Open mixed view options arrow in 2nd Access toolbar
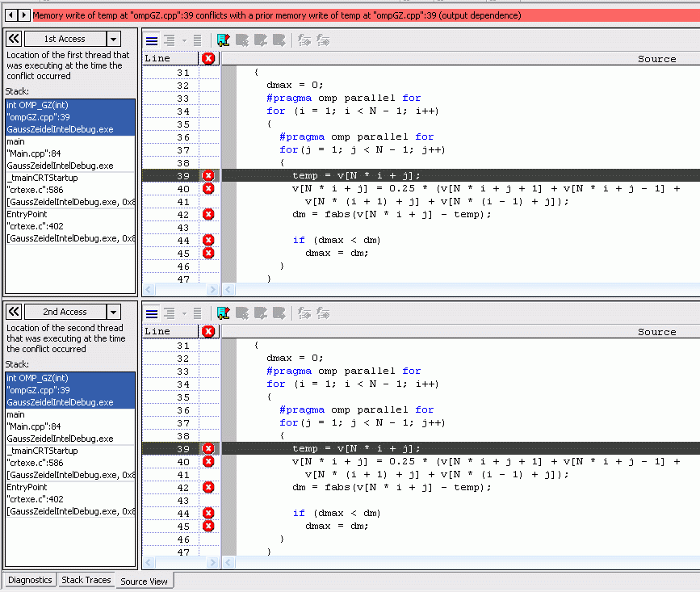 click(184, 314)
